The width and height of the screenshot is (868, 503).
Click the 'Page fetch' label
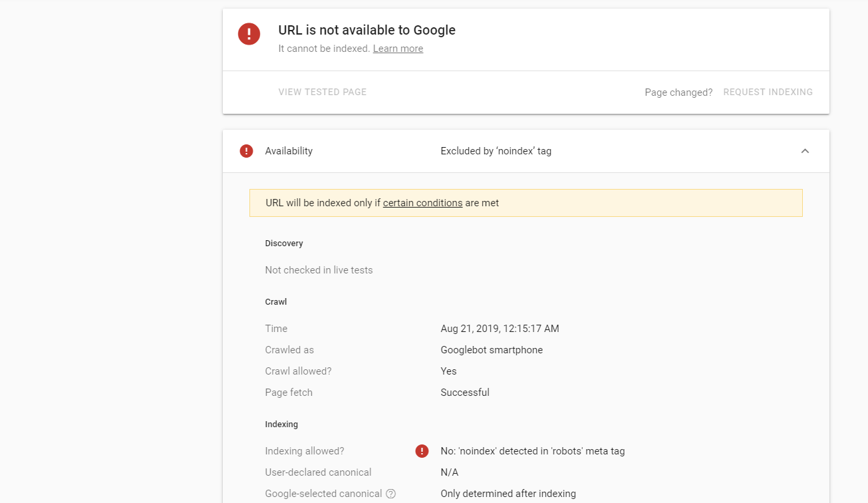pyautogui.click(x=289, y=393)
